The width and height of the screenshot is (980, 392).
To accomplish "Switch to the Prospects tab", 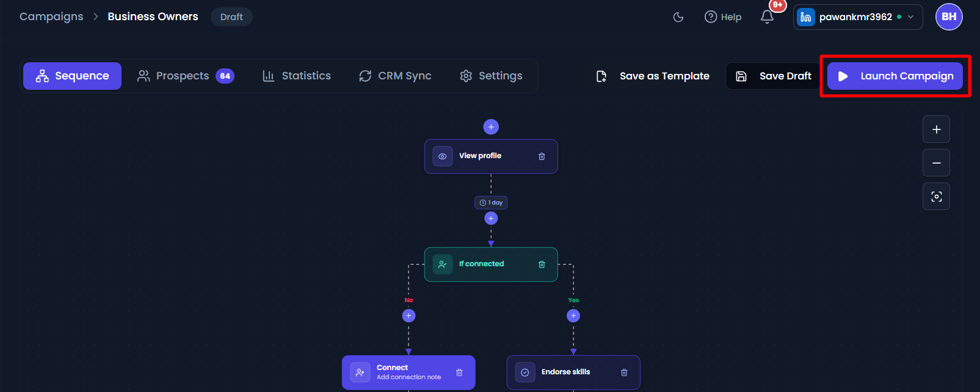I will pyautogui.click(x=186, y=76).
